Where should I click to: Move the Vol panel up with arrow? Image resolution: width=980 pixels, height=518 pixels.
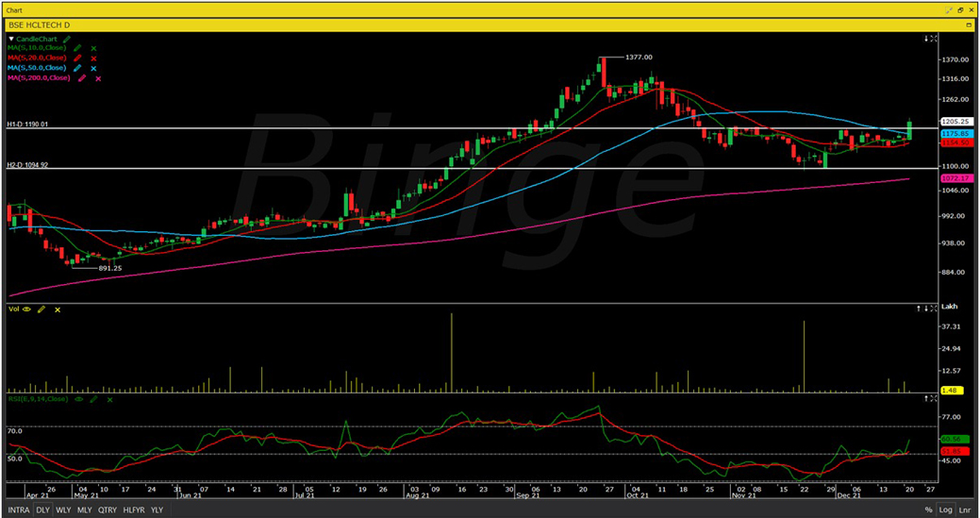pyautogui.click(x=919, y=309)
